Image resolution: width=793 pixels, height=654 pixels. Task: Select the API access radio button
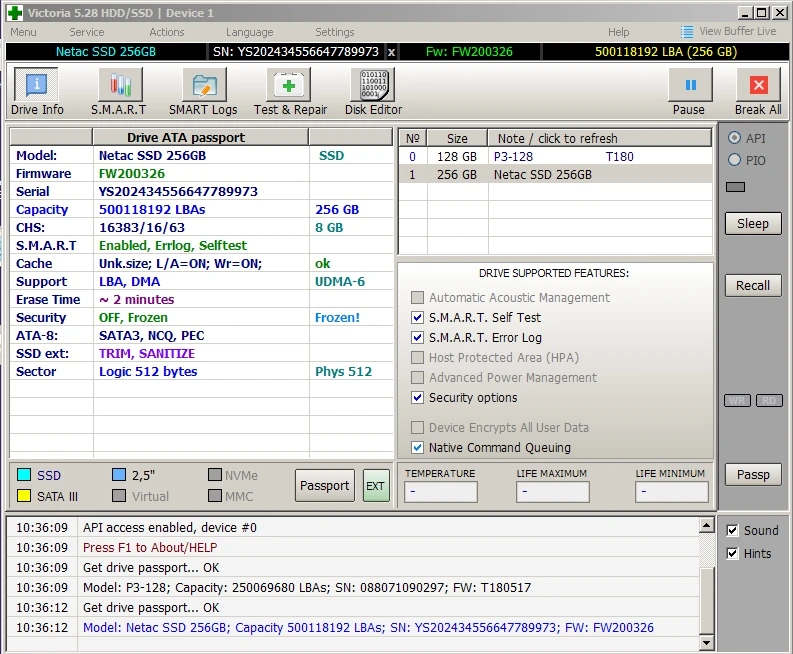coord(734,138)
